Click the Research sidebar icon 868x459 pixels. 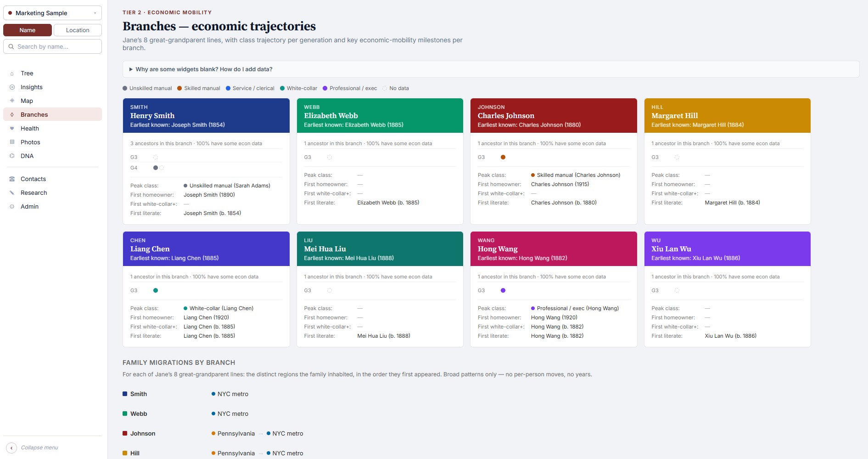(12, 193)
